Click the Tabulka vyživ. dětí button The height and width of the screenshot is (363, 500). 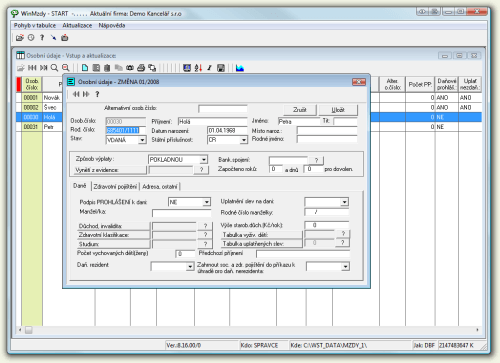262,235
